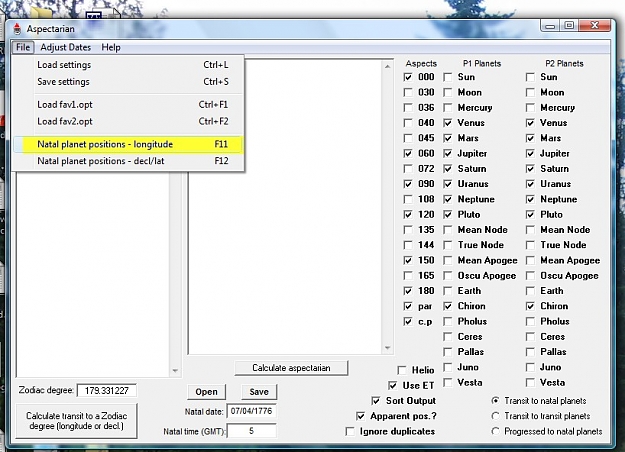Select Transit to natal planets option
The height and width of the screenshot is (452, 625).
495,401
